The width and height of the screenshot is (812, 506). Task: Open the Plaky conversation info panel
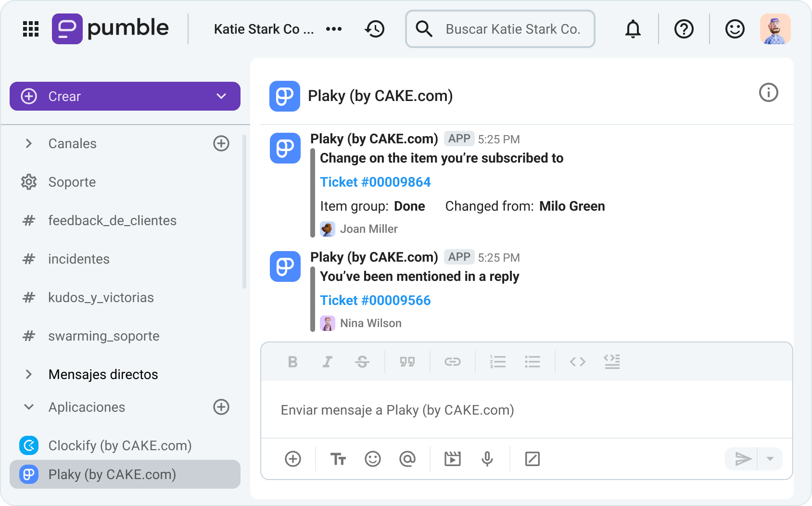768,93
